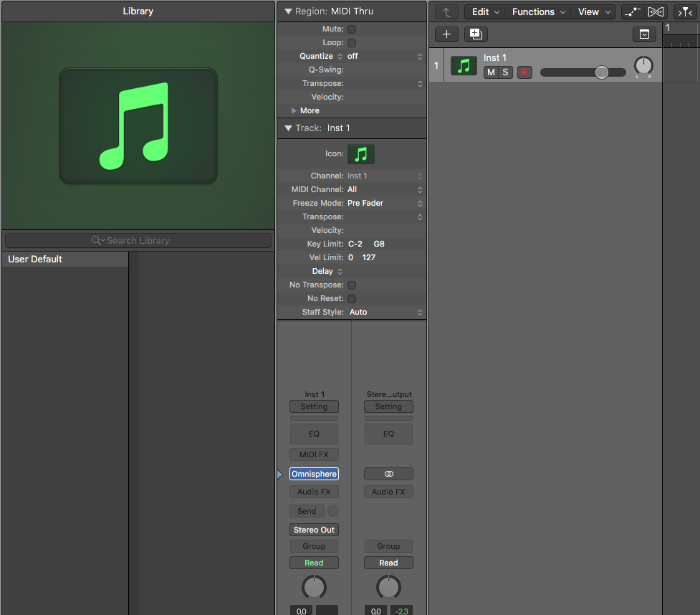Open the Freeze Mode Pre Fader dropdown

click(x=385, y=204)
